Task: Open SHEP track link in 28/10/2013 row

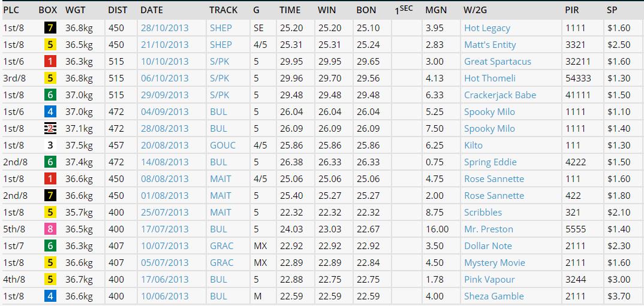Action: [221, 28]
